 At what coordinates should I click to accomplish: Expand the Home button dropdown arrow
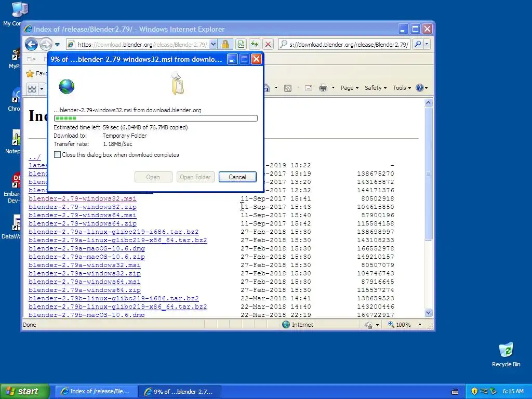(276, 88)
